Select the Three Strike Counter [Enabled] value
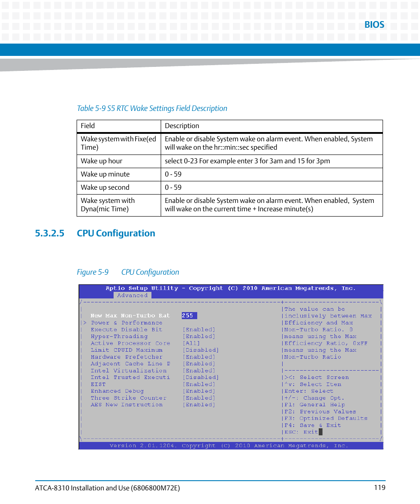420x504 pixels. tap(199, 398)
